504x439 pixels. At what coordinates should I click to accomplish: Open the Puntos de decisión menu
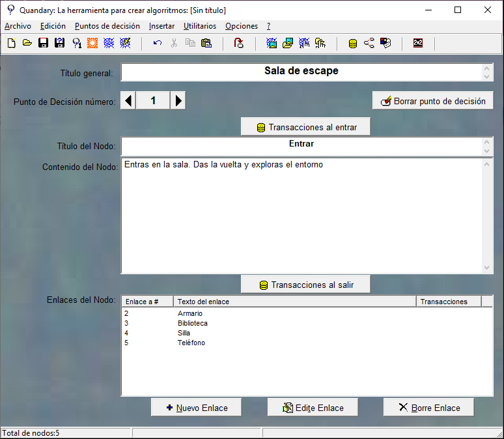tap(107, 26)
